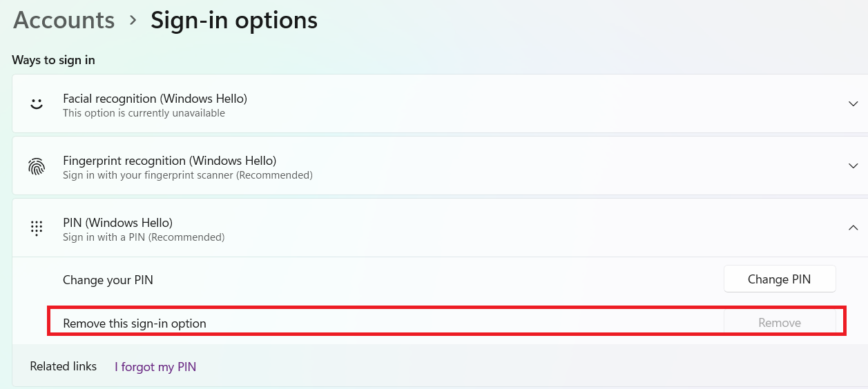Click the option is currently unavailable subtitle

click(155, 113)
